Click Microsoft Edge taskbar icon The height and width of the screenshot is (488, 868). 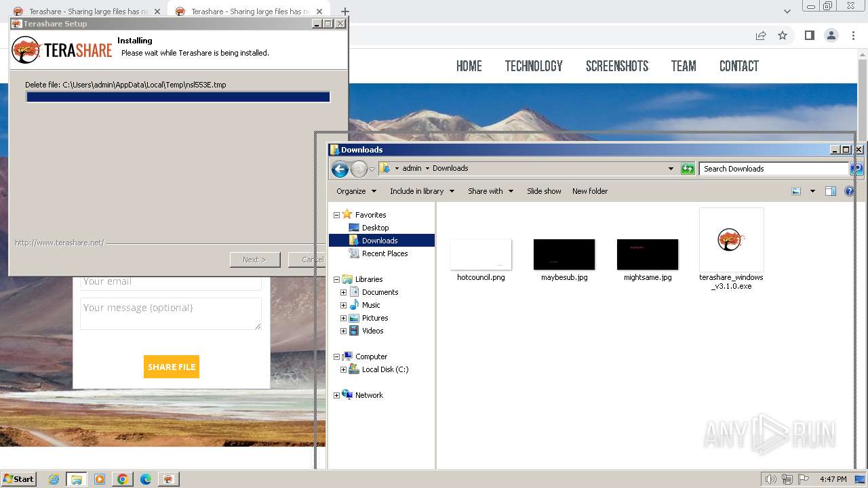145,479
